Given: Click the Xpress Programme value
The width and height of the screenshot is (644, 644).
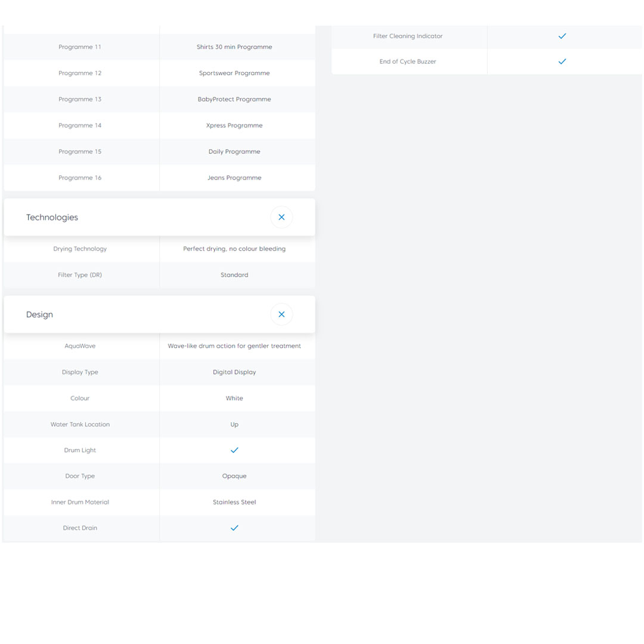Looking at the screenshot, I should pos(234,126).
